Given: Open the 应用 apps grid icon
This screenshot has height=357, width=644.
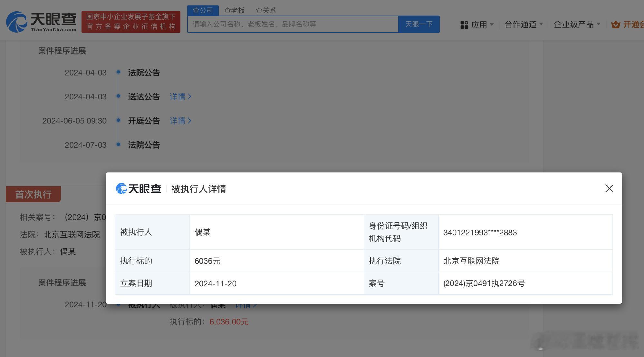Looking at the screenshot, I should (464, 25).
